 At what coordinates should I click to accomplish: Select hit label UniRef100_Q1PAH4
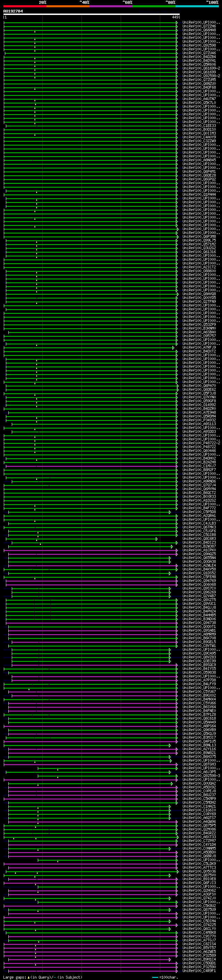[199, 194]
